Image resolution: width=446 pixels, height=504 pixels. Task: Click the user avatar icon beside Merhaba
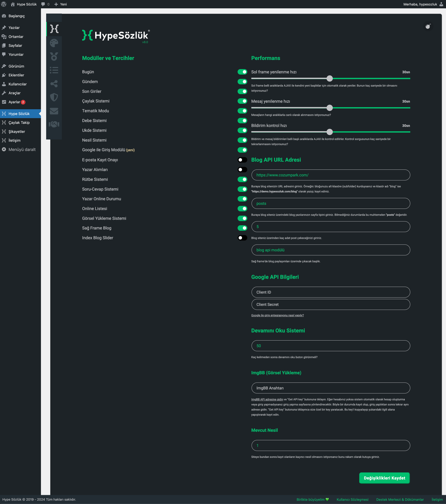pos(441,4)
